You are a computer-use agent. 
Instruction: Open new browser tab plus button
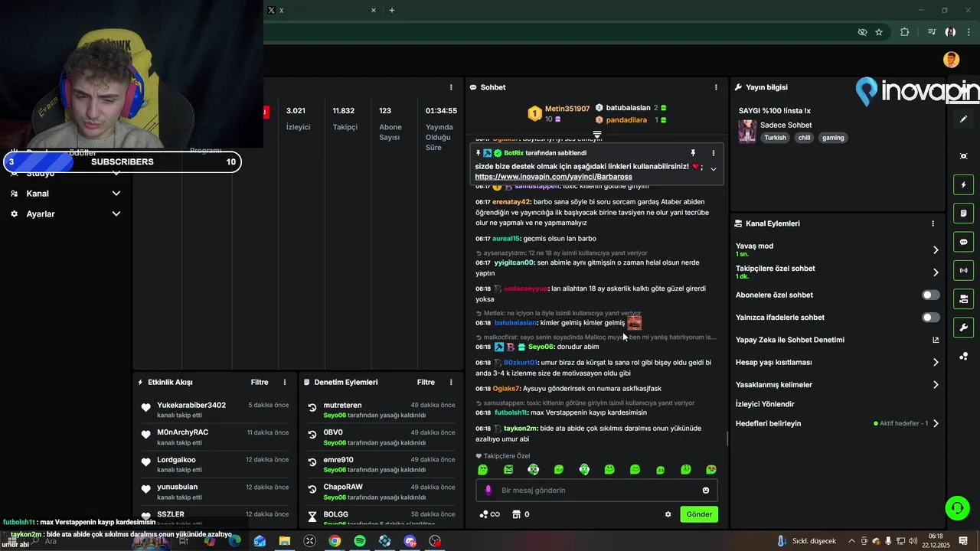pos(392,10)
